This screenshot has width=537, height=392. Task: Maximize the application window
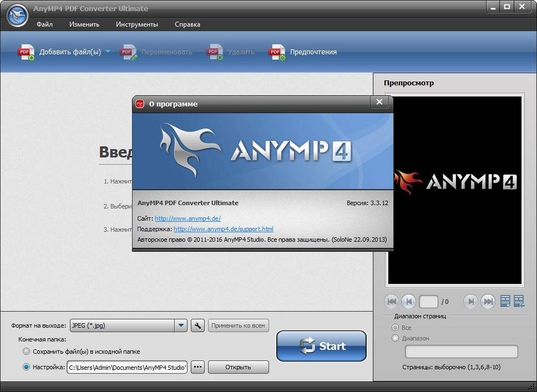(507, 7)
